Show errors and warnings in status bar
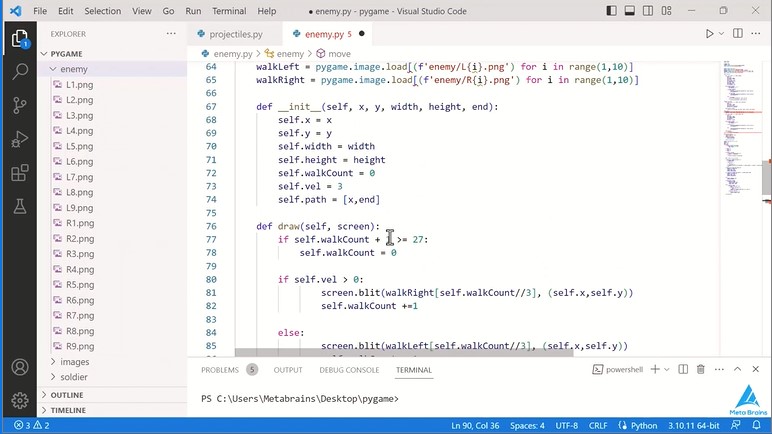This screenshot has width=772, height=434. [x=31, y=425]
